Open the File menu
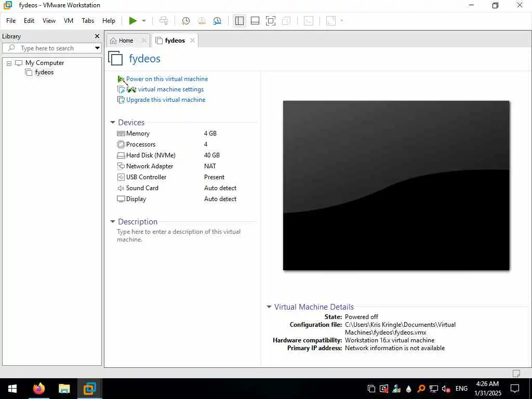Screen dimensions: 532x399 pyautogui.click(x=11, y=21)
